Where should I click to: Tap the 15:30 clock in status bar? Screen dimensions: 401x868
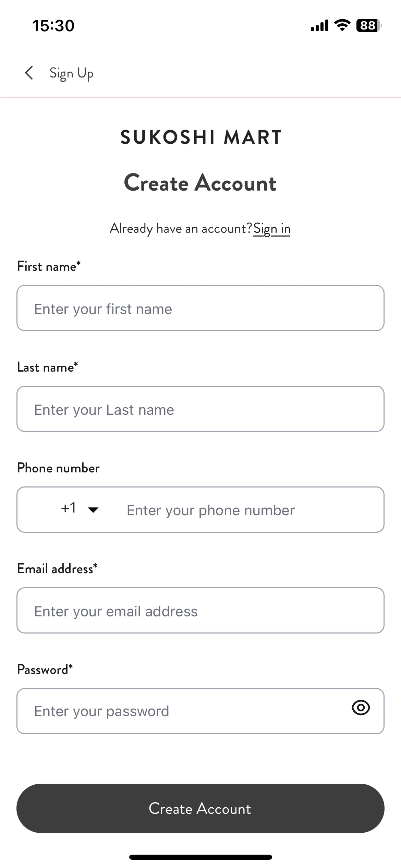coord(53,26)
